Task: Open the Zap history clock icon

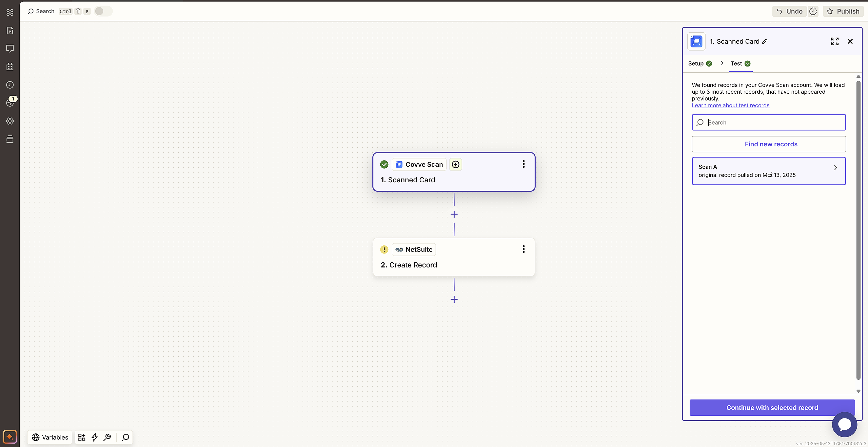Action: pos(10,85)
